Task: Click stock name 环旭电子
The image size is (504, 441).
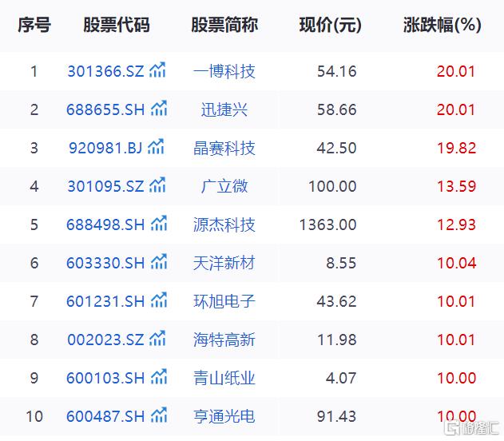Action: [x=224, y=301]
